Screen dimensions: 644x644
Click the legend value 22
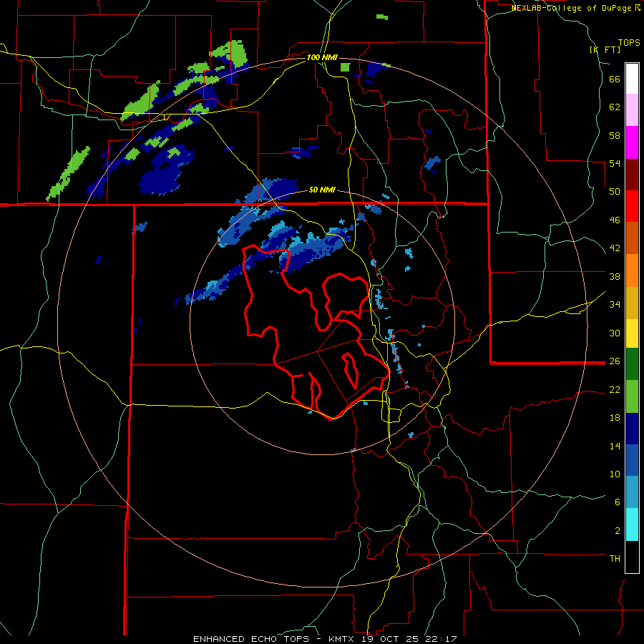(x=615, y=389)
